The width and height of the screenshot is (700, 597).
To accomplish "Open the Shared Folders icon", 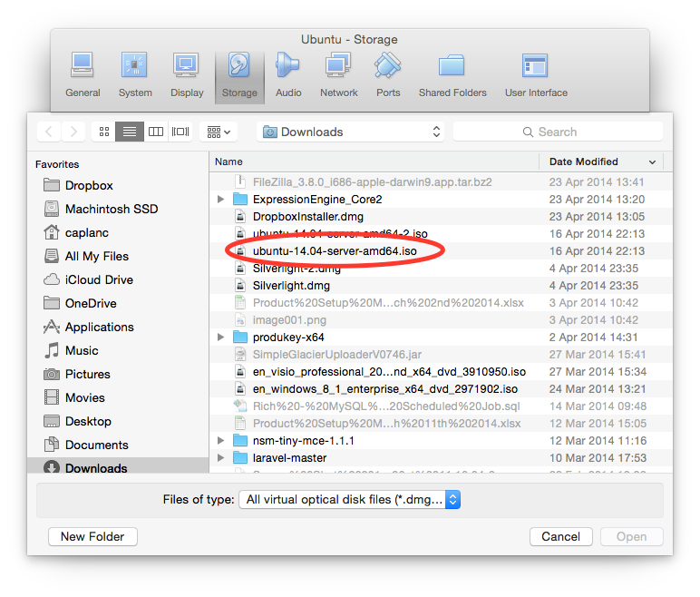I will point(452,66).
